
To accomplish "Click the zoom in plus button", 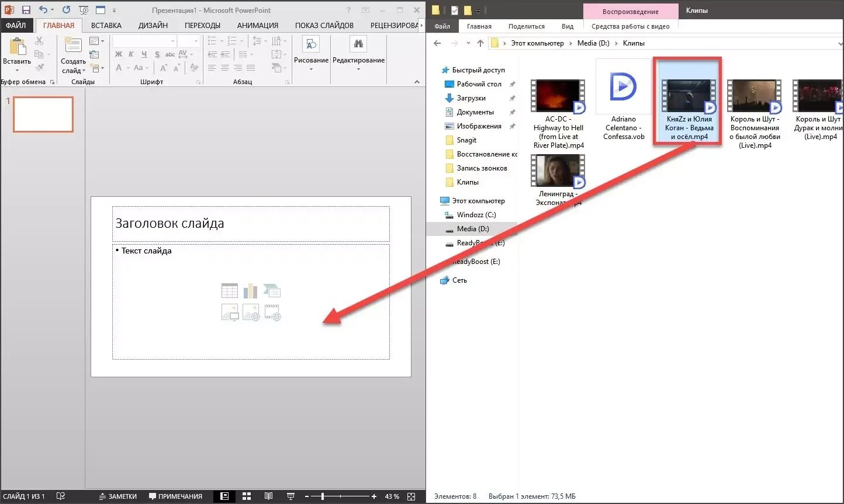I will [374, 496].
